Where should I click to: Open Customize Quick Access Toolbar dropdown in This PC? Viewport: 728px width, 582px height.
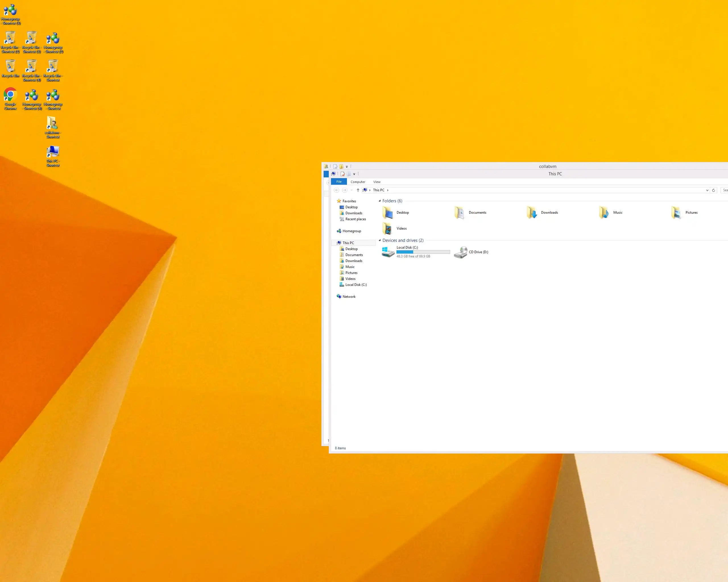[x=354, y=174]
